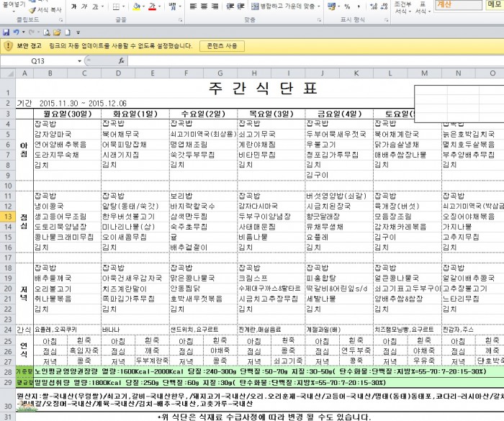
Task: Open font color dropdown arrow
Action: [x=159, y=6]
